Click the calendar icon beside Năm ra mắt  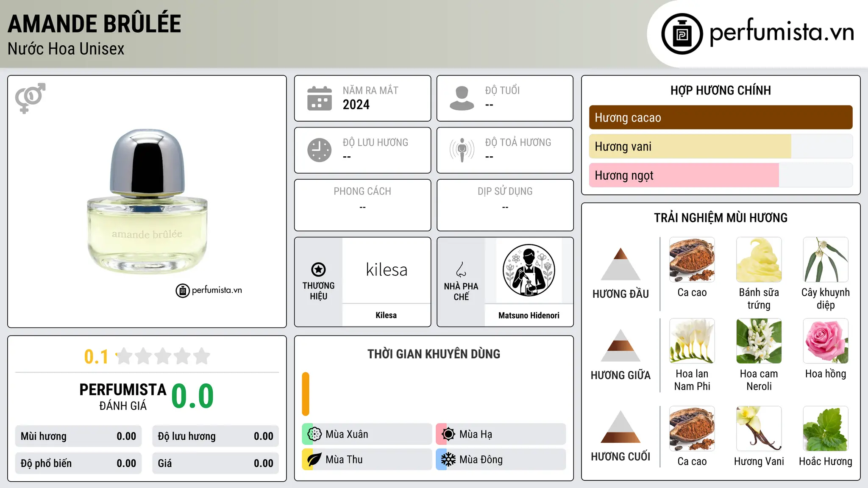320,98
